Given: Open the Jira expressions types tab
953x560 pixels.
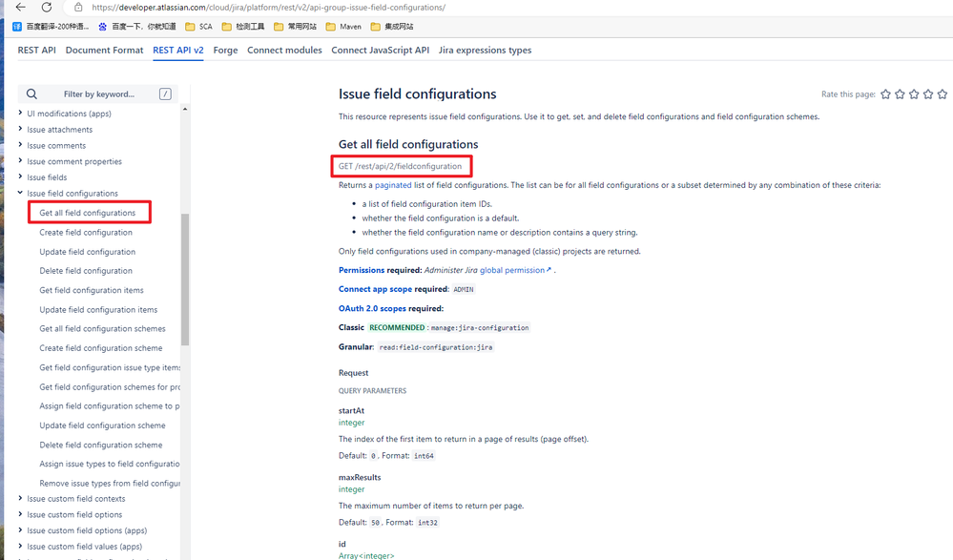Looking at the screenshot, I should 485,51.
